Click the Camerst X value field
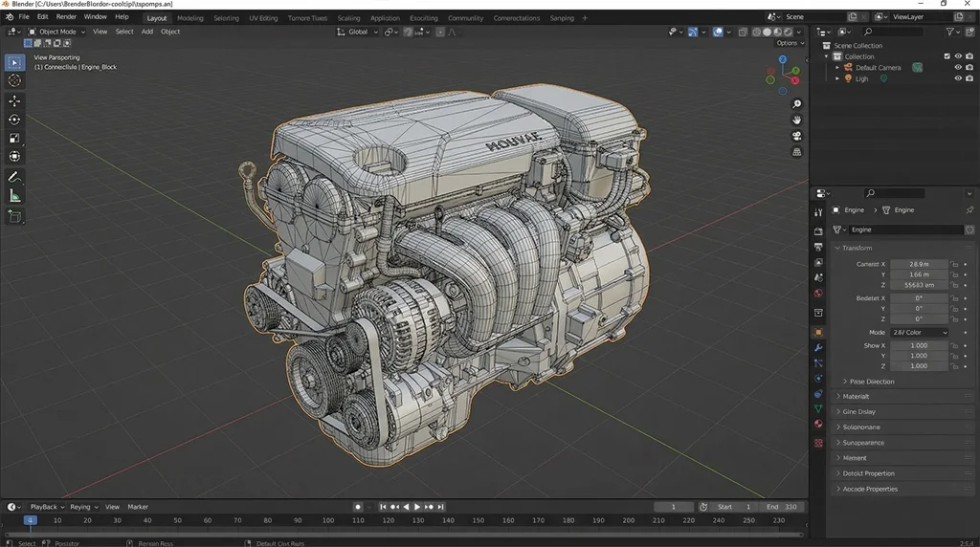 919,264
